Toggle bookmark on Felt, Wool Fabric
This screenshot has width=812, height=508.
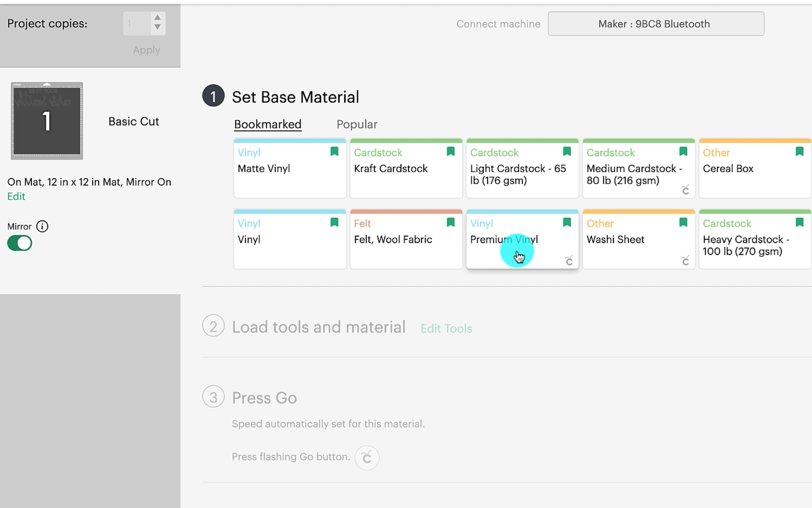[450, 222]
